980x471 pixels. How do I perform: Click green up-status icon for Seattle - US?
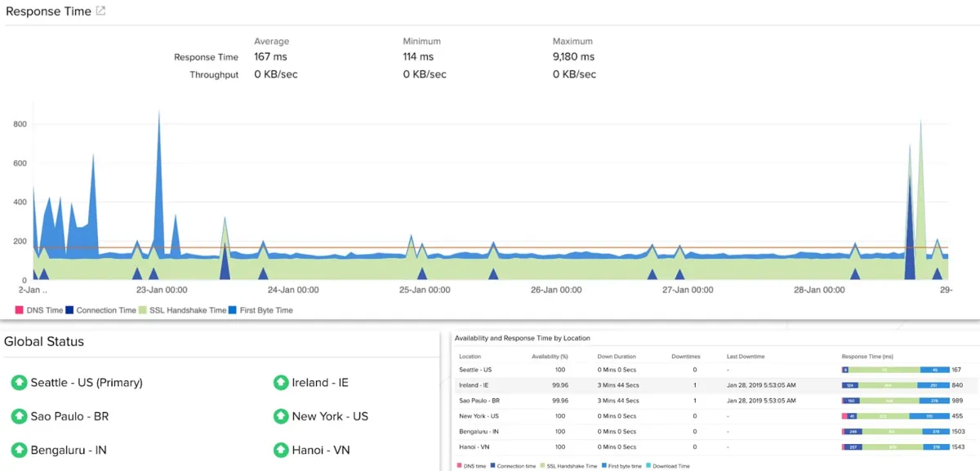pos(19,383)
